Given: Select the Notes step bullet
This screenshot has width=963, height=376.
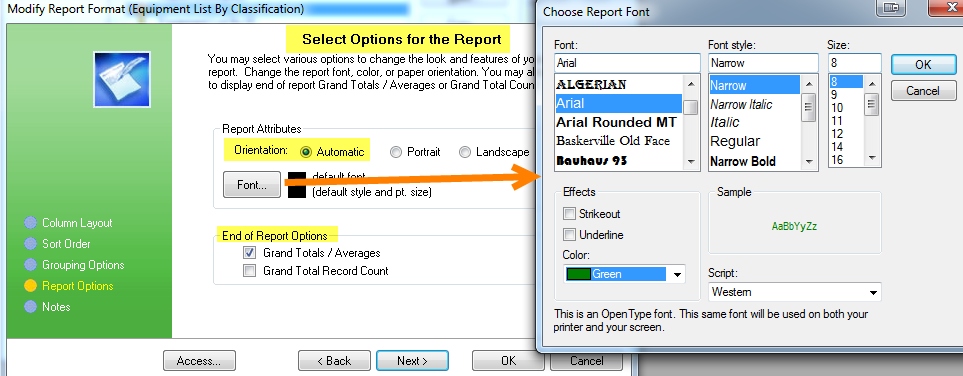Looking at the screenshot, I should tap(30, 307).
